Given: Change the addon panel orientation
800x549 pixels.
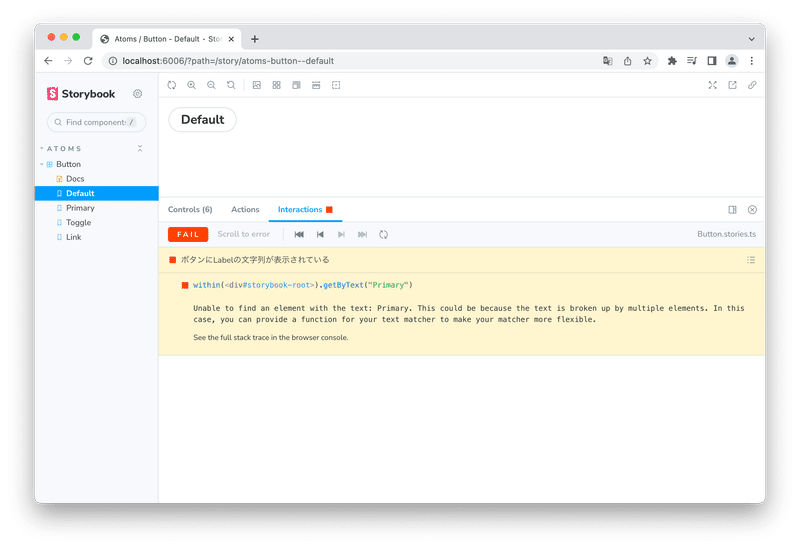Looking at the screenshot, I should tap(733, 210).
